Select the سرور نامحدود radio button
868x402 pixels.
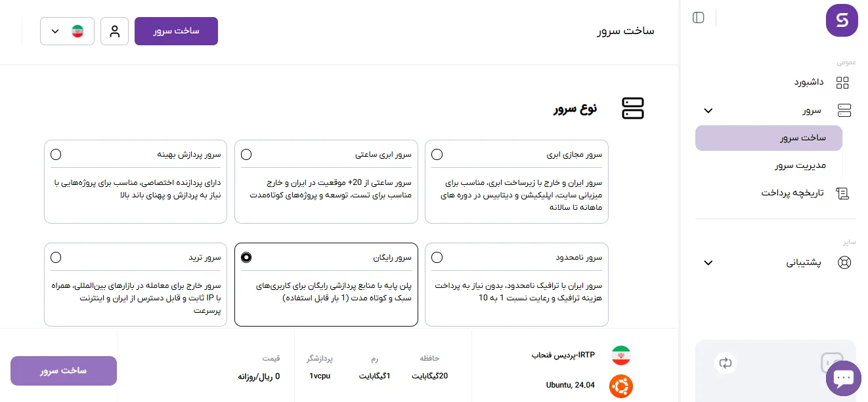[437, 257]
